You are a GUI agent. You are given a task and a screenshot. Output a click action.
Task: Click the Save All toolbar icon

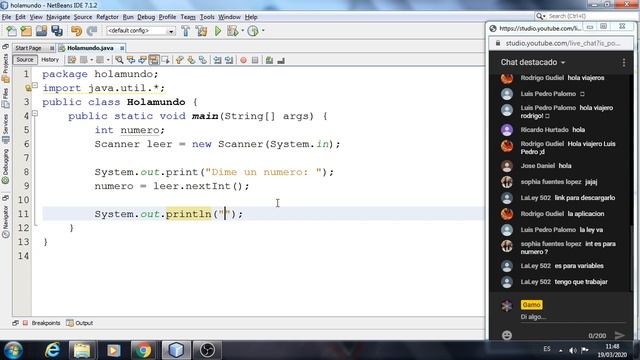tap(57, 31)
